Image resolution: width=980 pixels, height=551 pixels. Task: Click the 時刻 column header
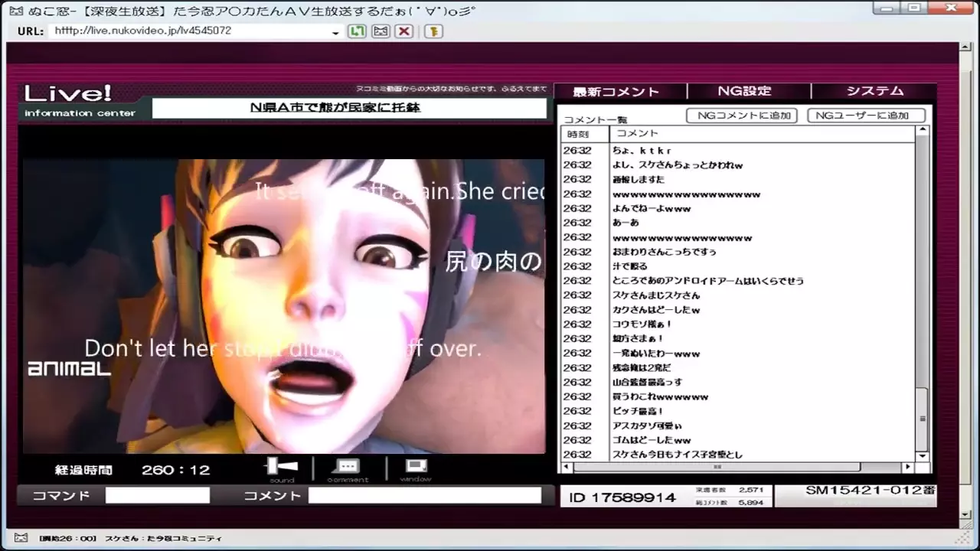(x=579, y=134)
